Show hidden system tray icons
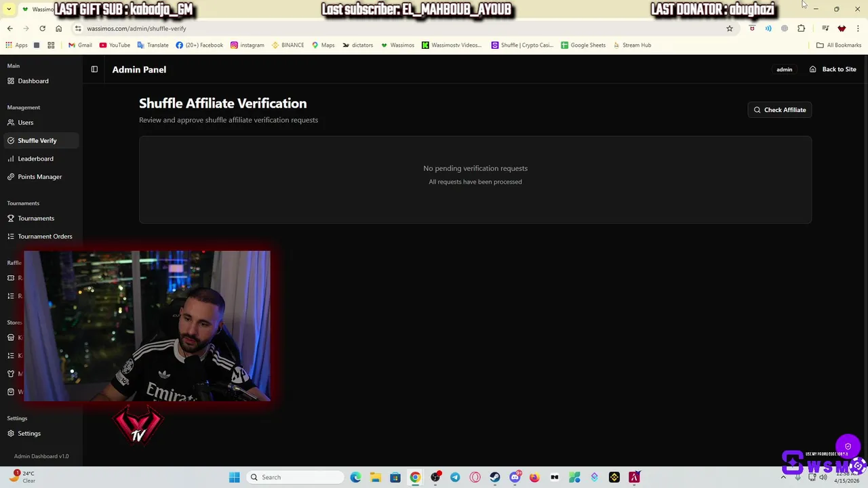Viewport: 868px width, 488px height. pyautogui.click(x=783, y=477)
